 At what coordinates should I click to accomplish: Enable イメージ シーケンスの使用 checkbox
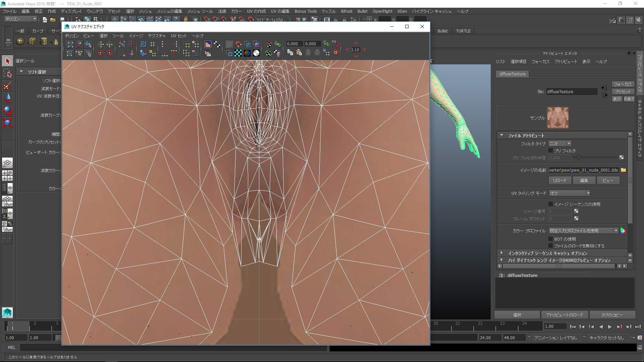(550, 204)
